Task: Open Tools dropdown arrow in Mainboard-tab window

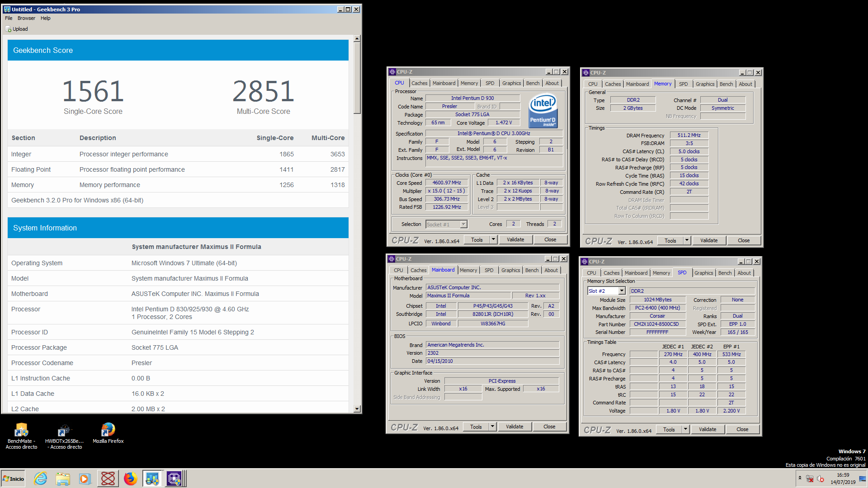Action: (493, 427)
